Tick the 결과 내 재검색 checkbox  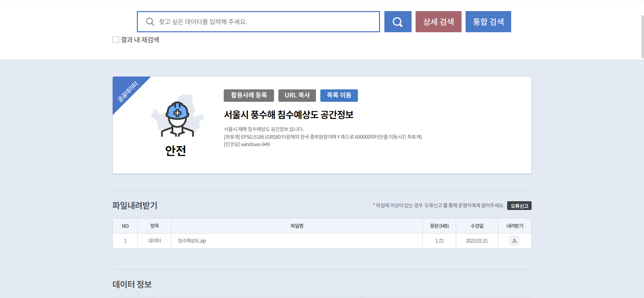(x=116, y=40)
